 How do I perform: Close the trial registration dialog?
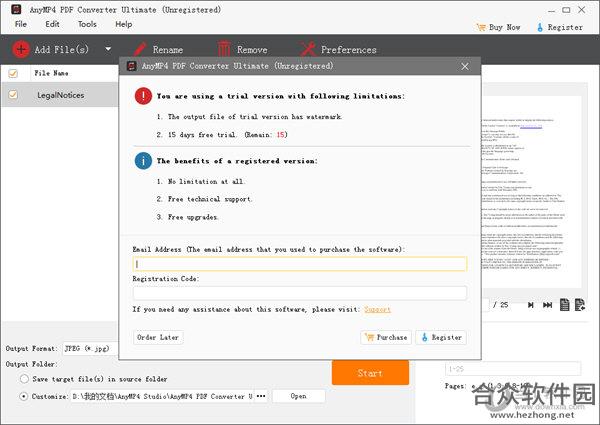[465, 67]
